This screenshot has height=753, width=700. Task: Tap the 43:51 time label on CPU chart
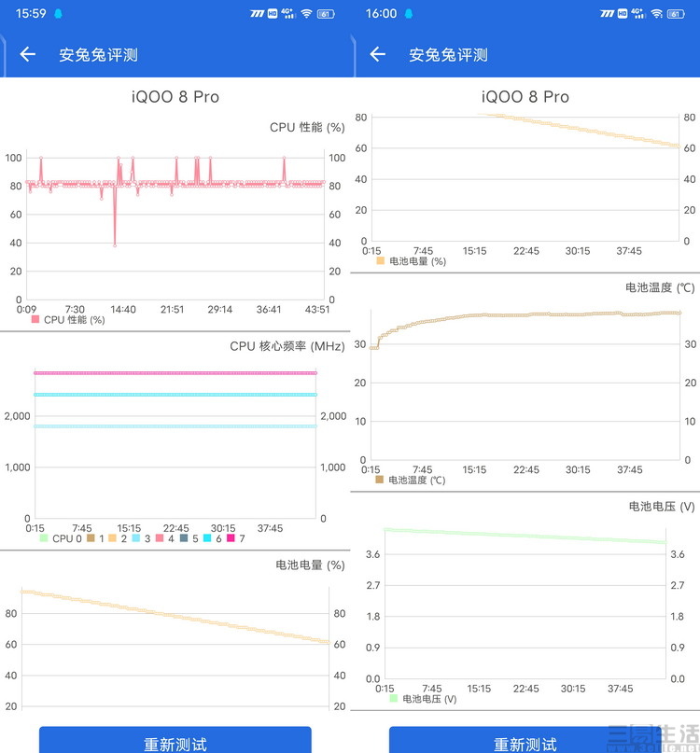click(317, 309)
